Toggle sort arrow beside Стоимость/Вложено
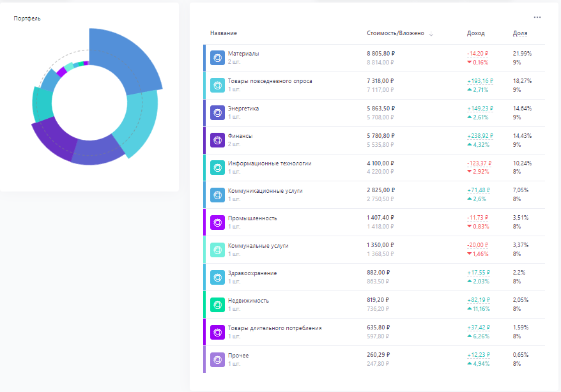Image resolution: width=561 pixels, height=392 pixels. pos(431,34)
